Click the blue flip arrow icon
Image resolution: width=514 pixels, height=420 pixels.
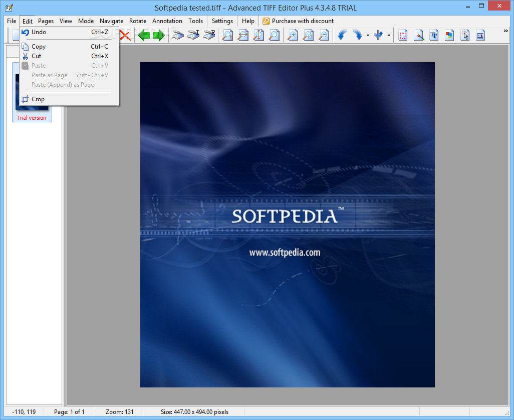point(379,35)
